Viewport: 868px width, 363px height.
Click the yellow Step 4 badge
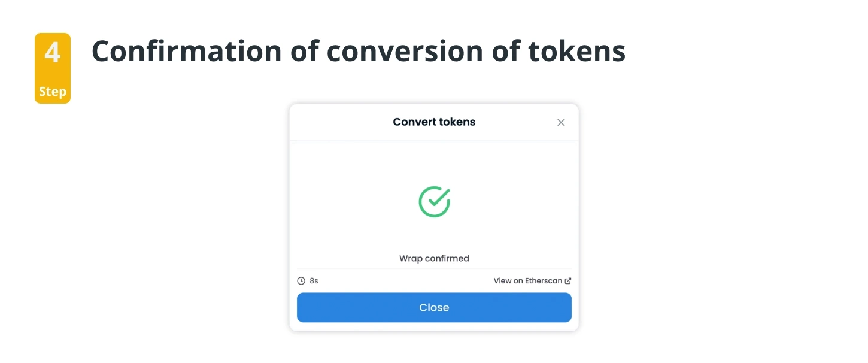[53, 68]
